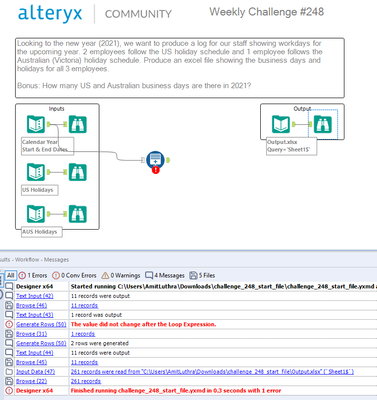Click the Output.xlsx tool's output anchor
The width and height of the screenshot is (377, 400).
coord(293,124)
